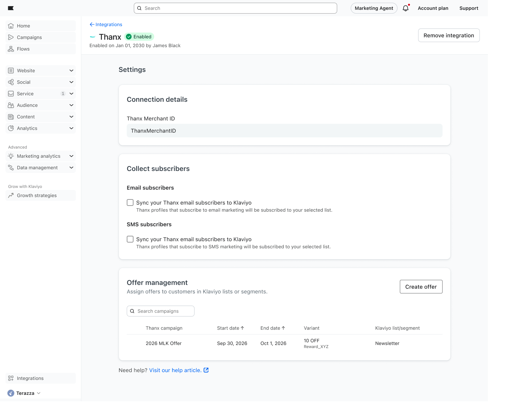The width and height of the screenshot is (532, 404).
Task: Click the Flows icon in sidebar
Action: click(x=11, y=49)
